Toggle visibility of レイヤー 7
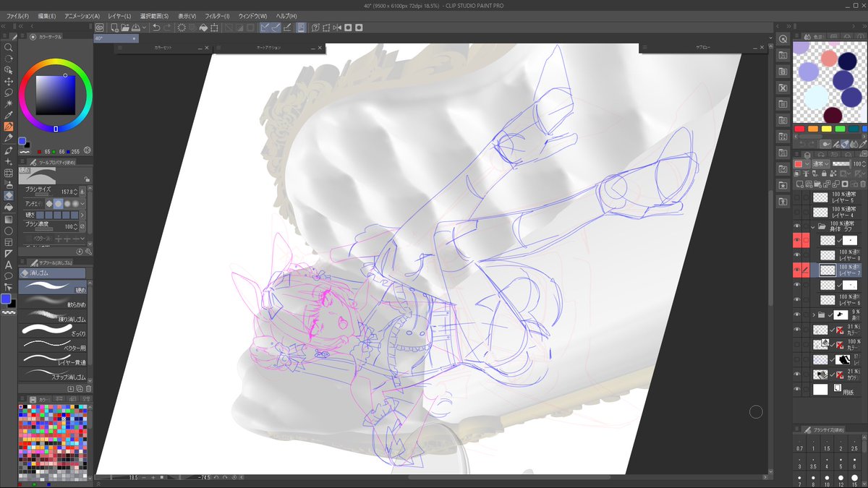 pos(797,270)
